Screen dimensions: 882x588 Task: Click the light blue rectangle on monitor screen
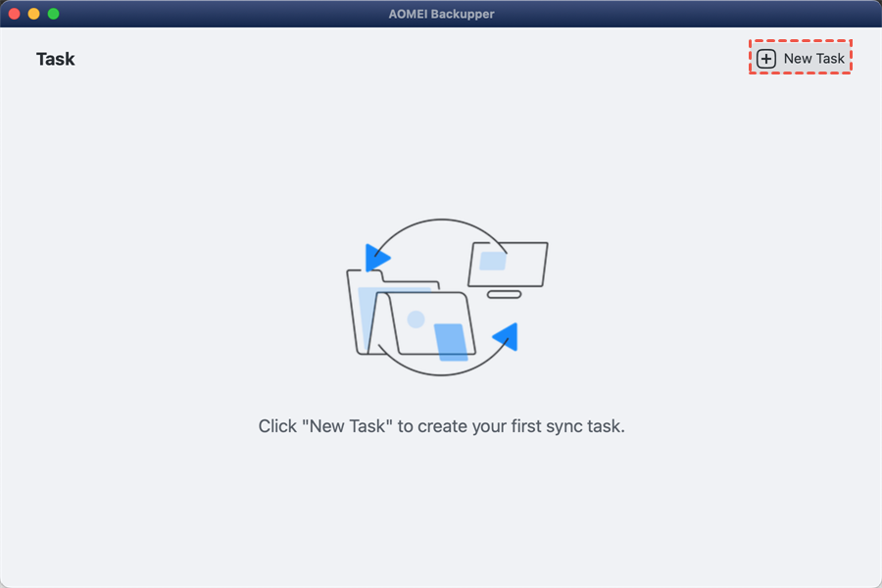click(493, 261)
